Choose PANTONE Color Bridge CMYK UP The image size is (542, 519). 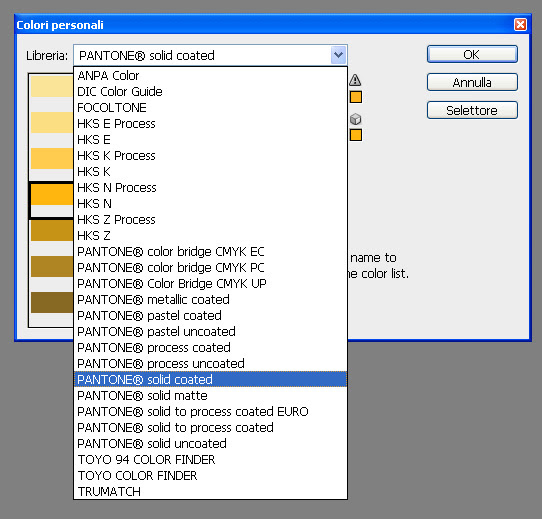210,284
